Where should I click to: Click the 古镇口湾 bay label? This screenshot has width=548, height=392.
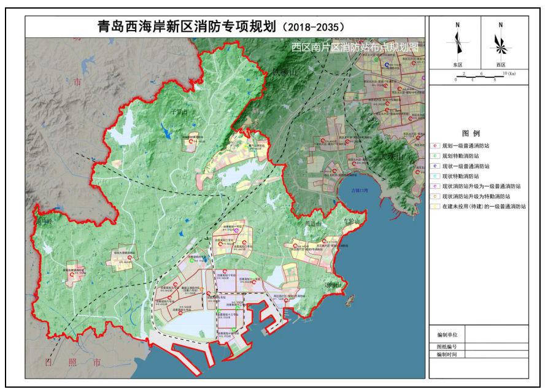[358, 191]
